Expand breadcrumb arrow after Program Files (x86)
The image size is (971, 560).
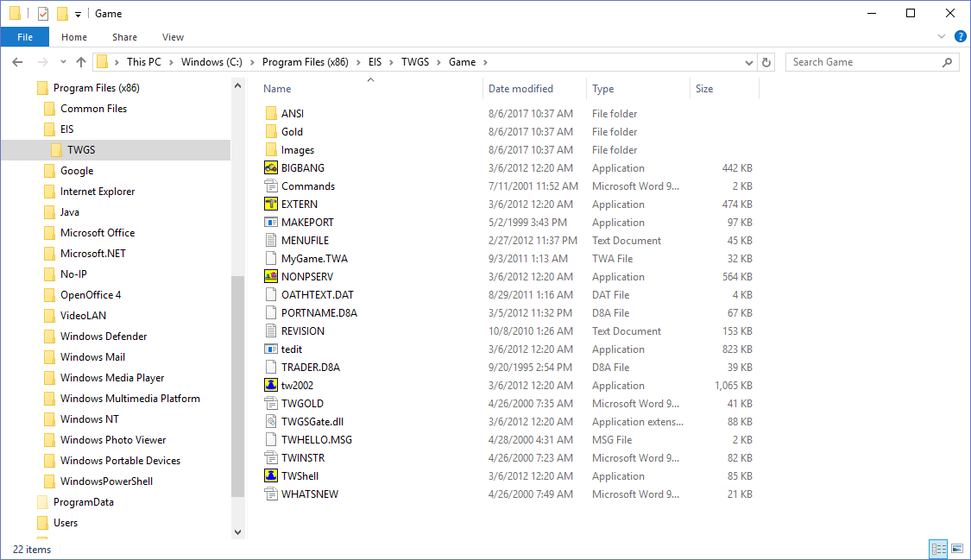358,62
